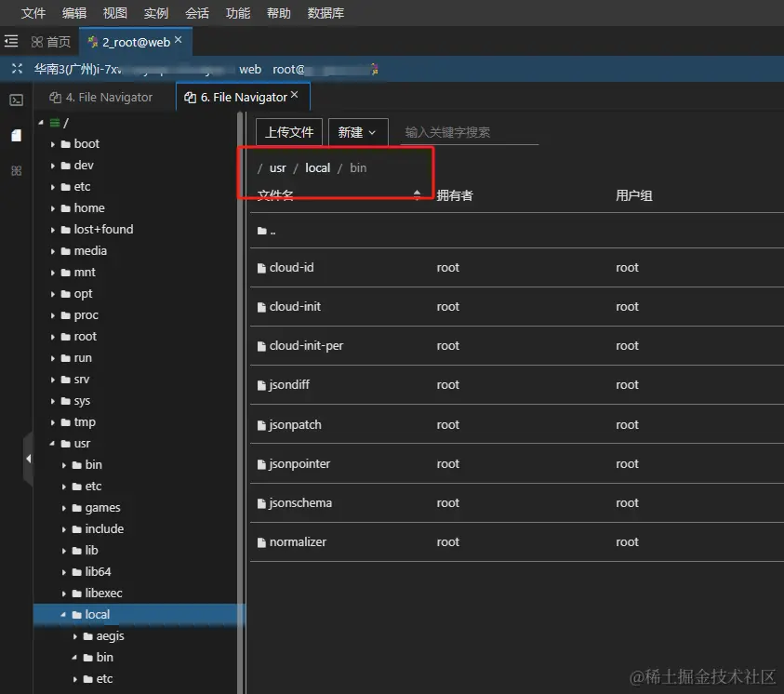Expand etc folder under root tree
The image size is (784, 694).
(52, 187)
